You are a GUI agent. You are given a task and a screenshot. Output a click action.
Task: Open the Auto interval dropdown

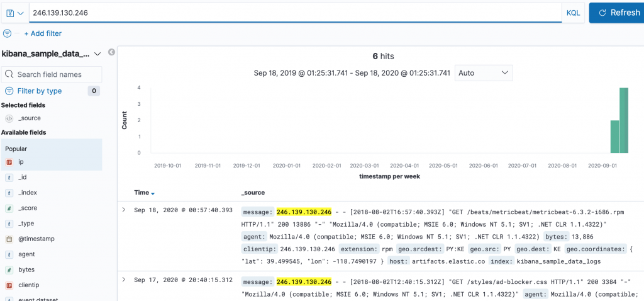coord(484,73)
